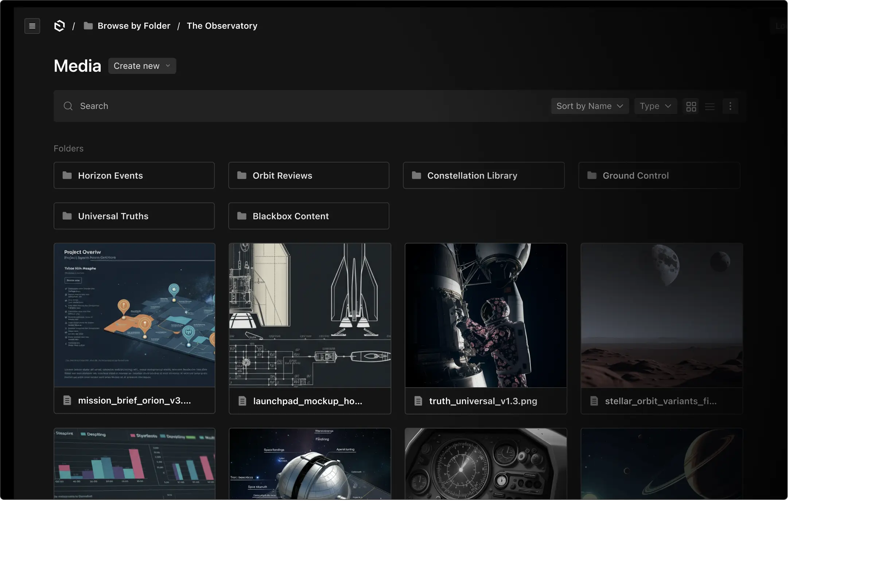Go to Browse by Folder breadcrumb
875x588 pixels.
coord(133,26)
